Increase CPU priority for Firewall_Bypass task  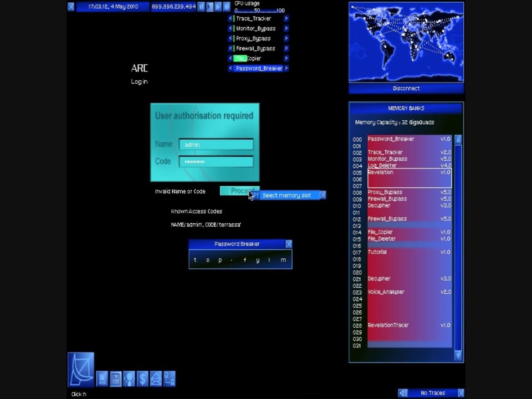pos(286,48)
